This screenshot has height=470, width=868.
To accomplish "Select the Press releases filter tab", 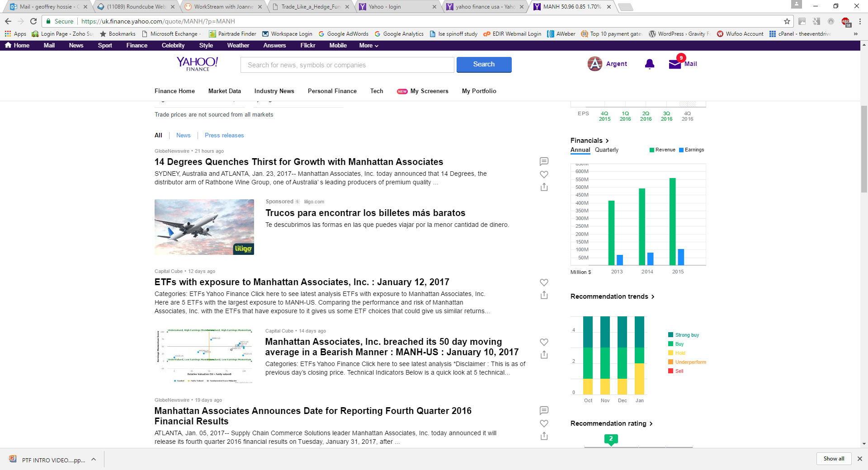I will click(x=224, y=135).
